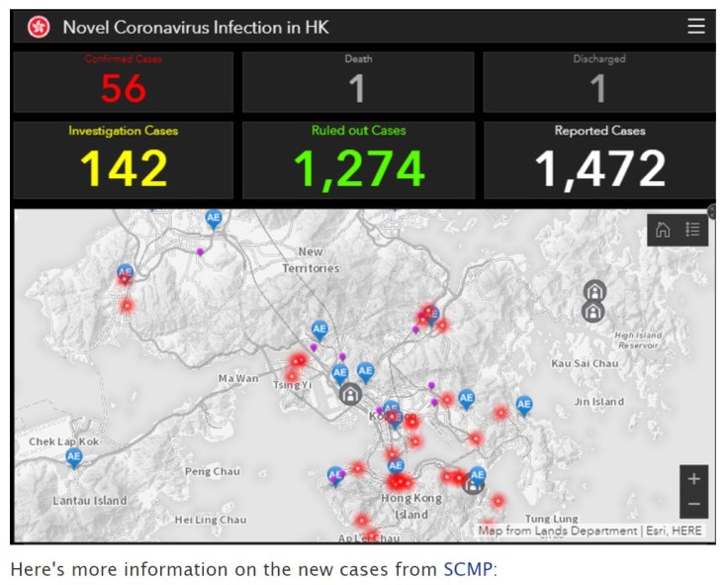The height and width of the screenshot is (585, 728).
Task: Open the hamburger menu in the header
Action: pyautogui.click(x=695, y=27)
